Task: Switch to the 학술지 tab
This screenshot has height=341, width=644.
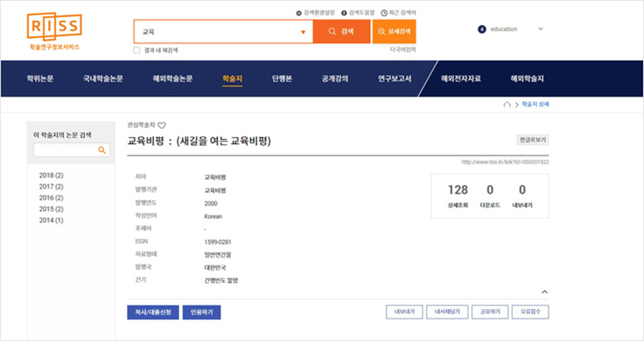Action: pos(231,78)
